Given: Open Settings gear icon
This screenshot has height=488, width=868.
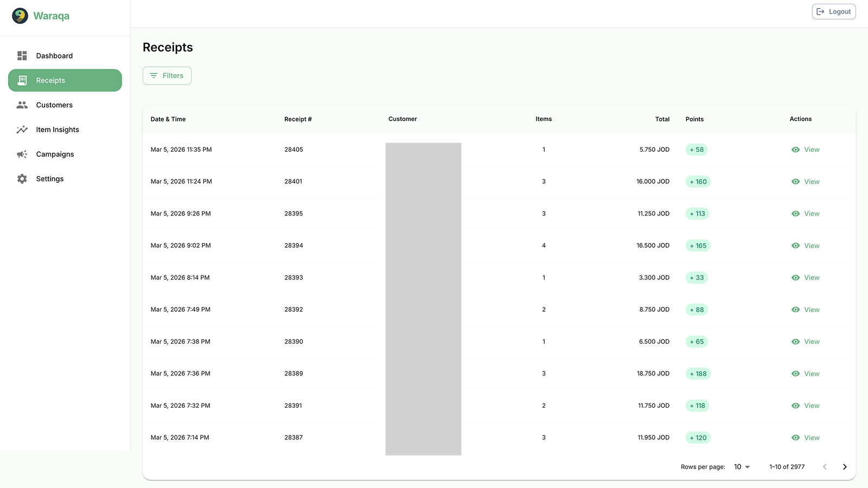Looking at the screenshot, I should (x=22, y=179).
